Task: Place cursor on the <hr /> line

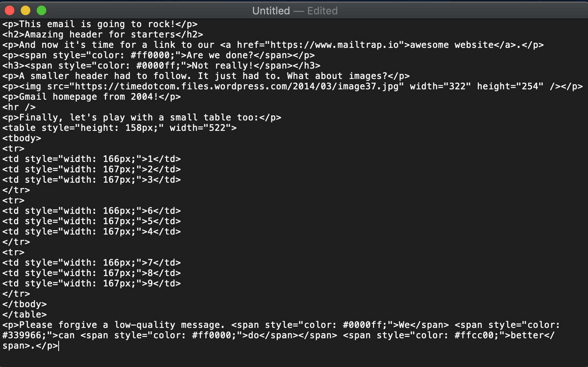Action: [19, 107]
